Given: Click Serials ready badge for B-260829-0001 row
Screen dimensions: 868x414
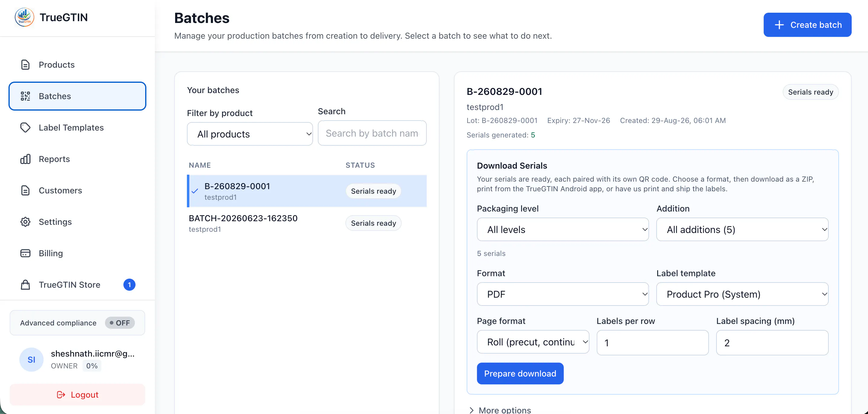Looking at the screenshot, I should pyautogui.click(x=373, y=191).
